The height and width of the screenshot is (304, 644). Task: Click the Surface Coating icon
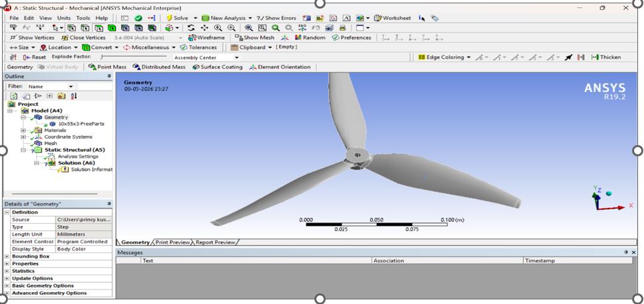pyautogui.click(x=196, y=67)
